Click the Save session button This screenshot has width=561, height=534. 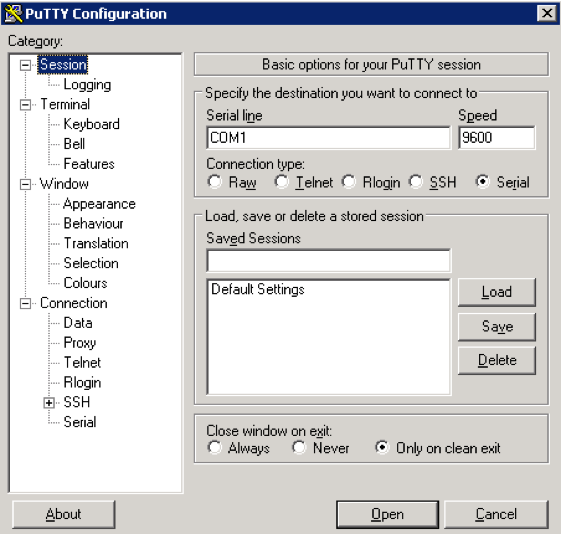click(497, 327)
